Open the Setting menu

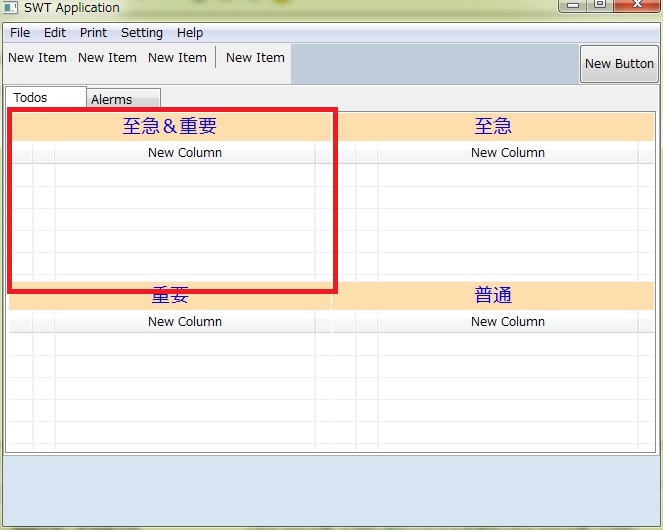[142, 33]
